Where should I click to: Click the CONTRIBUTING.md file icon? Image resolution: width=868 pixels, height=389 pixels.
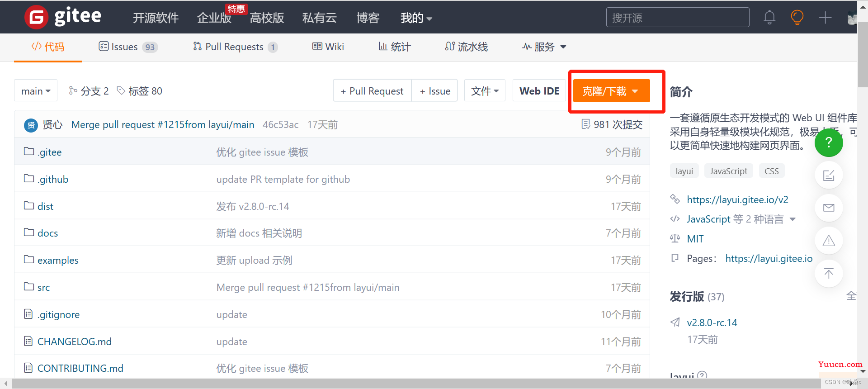(28, 368)
